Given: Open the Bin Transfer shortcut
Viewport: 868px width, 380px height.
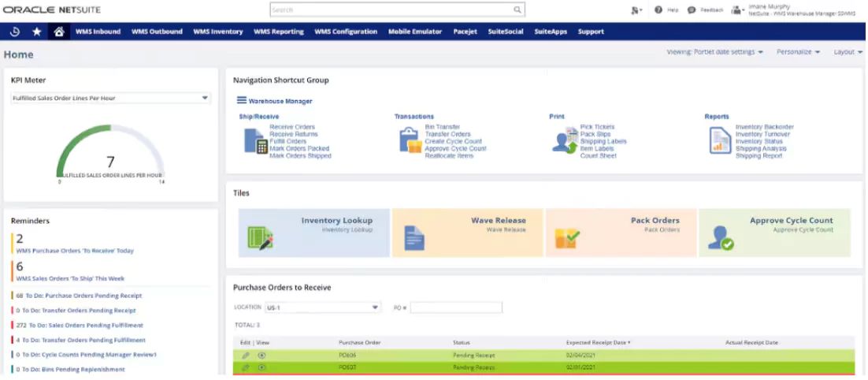Looking at the screenshot, I should 443,127.
